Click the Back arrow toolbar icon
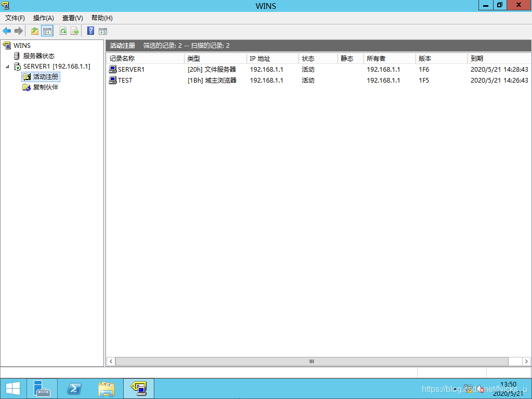Viewport: 532px width, 399px height. [x=7, y=31]
